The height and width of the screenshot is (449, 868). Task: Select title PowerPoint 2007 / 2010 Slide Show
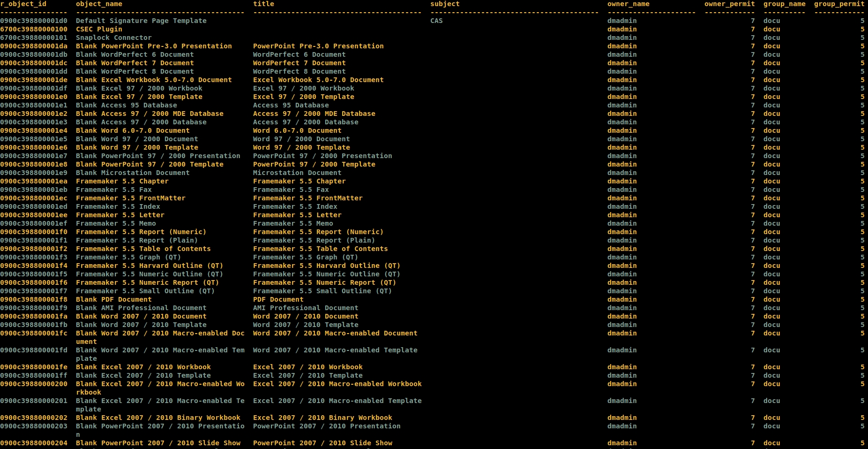[x=322, y=443]
